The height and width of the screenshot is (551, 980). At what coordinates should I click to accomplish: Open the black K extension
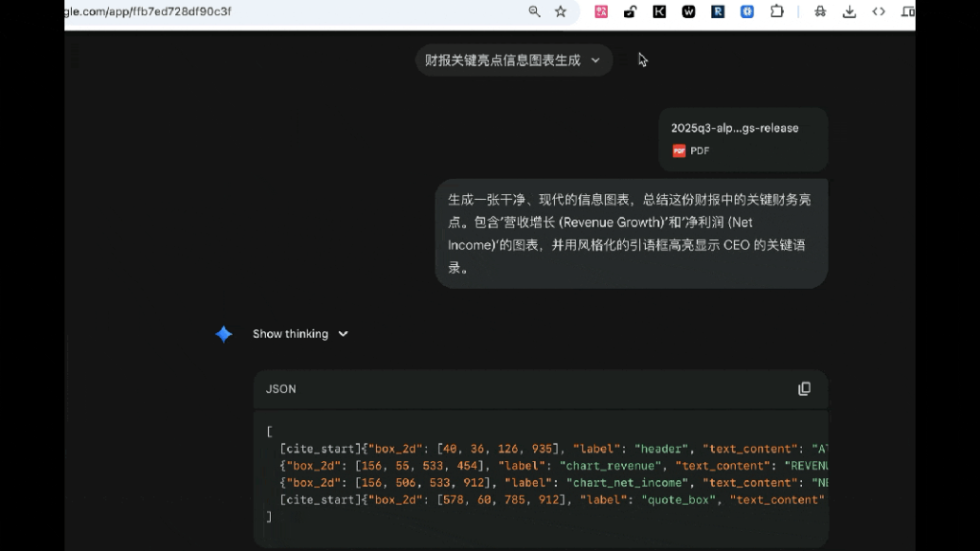pyautogui.click(x=659, y=11)
